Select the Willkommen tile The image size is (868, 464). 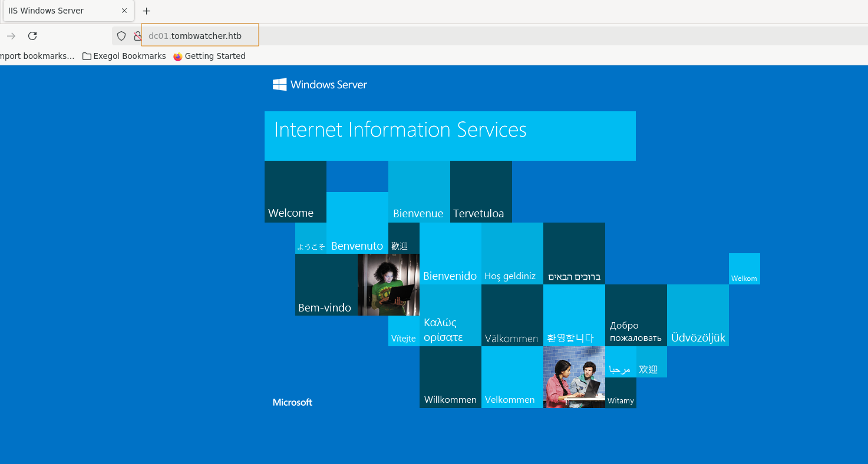pos(450,377)
